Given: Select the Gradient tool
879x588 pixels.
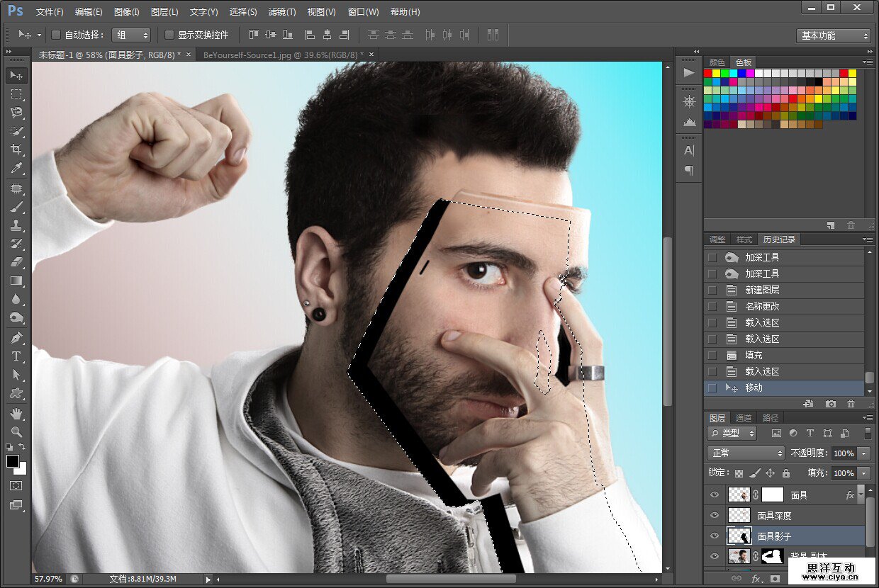Looking at the screenshot, I should (x=16, y=281).
